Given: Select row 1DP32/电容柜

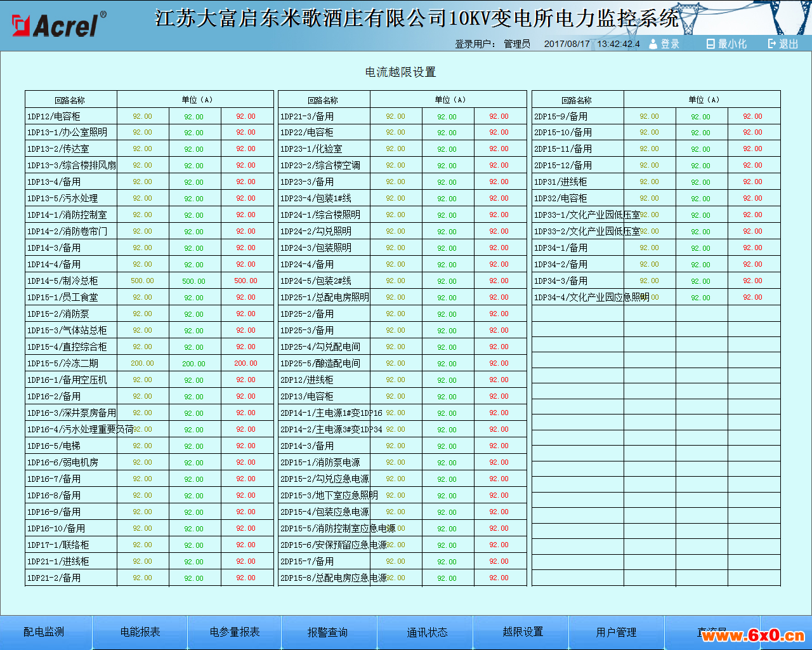Looking at the screenshot, I should [656, 199].
